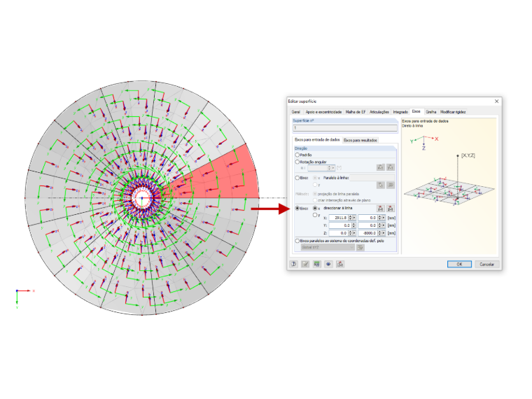
Task: Click the select-line cursor icon under Paralelo à linha
Action: (x=381, y=185)
